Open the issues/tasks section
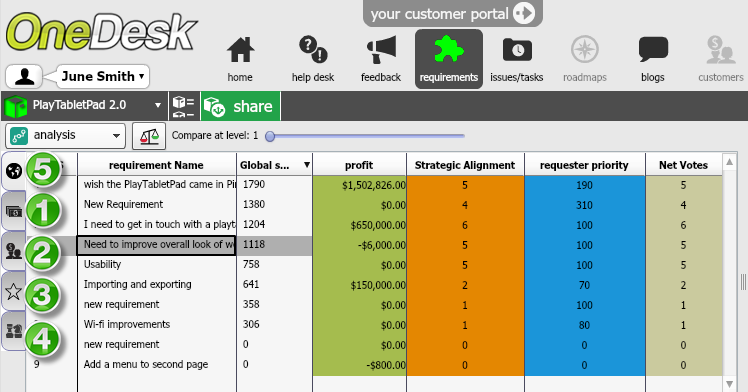The height and width of the screenshot is (392, 748). point(517,59)
